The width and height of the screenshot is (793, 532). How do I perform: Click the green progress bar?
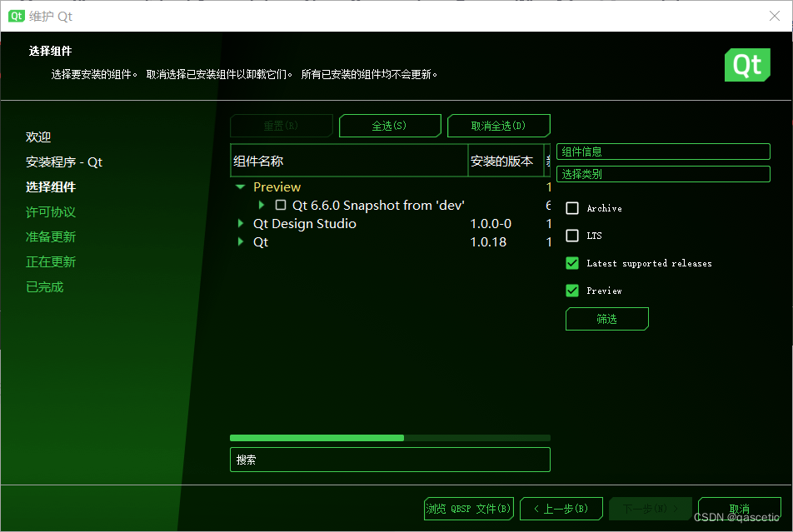point(390,438)
